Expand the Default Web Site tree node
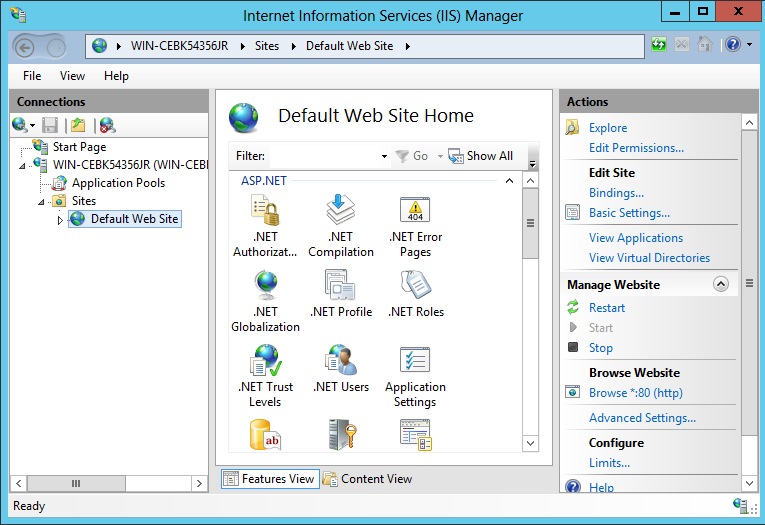The height and width of the screenshot is (525, 765). click(60, 220)
